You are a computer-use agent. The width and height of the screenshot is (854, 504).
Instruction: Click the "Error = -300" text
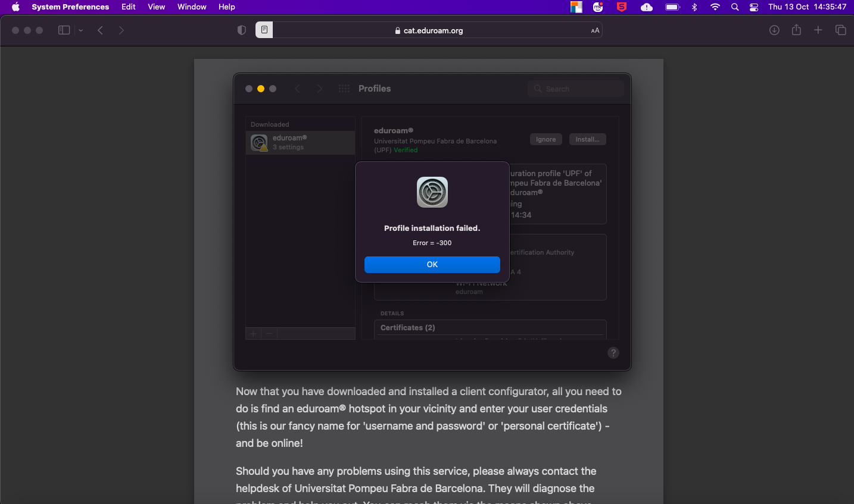432,243
